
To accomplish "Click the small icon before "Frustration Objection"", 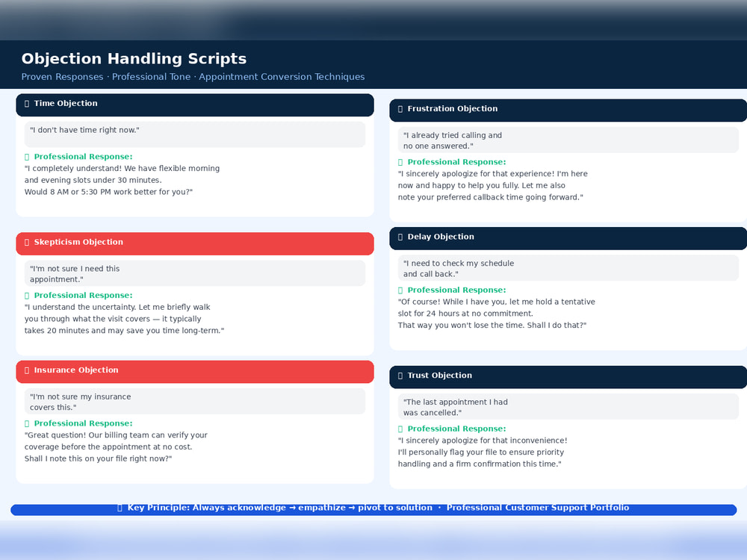I will [400, 108].
